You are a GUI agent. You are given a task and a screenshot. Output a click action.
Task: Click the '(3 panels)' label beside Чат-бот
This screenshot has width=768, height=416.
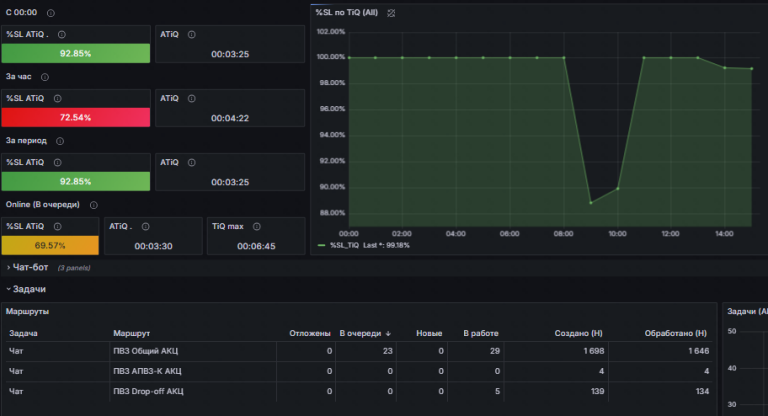[x=74, y=268]
